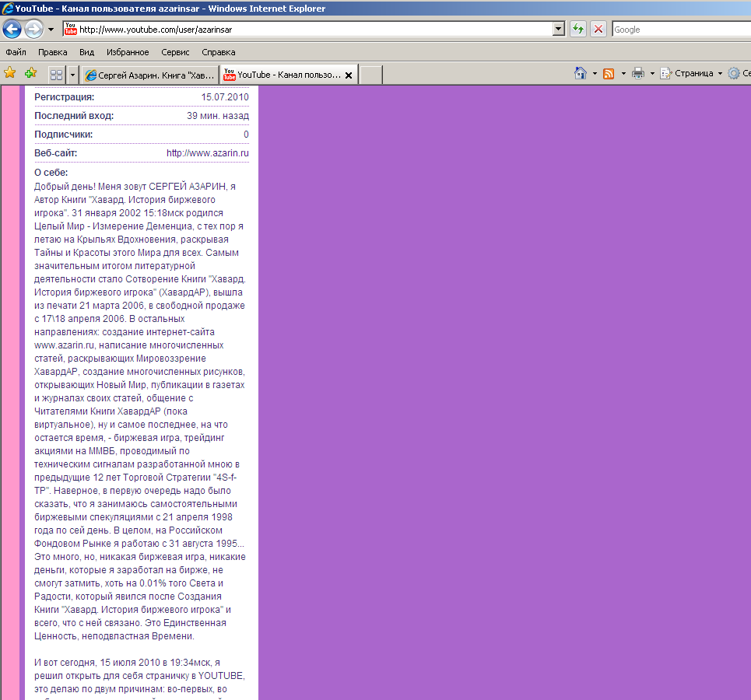The image size is (751, 700).
Task: Click the Подписчики label
Action: pyautogui.click(x=64, y=135)
